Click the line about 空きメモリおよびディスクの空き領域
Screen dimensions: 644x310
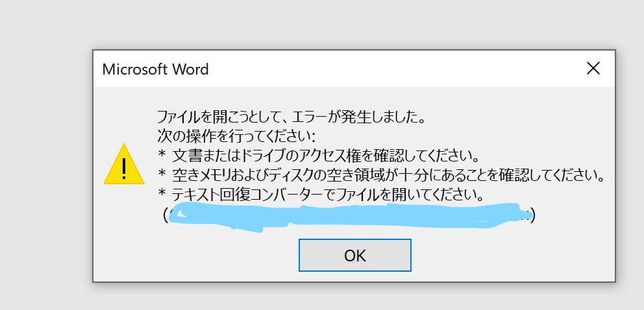coord(382,176)
